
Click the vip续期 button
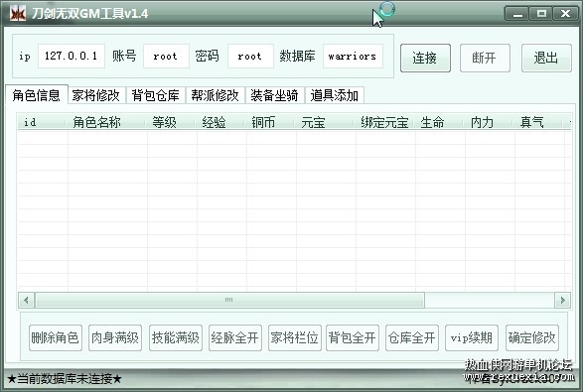pos(472,337)
